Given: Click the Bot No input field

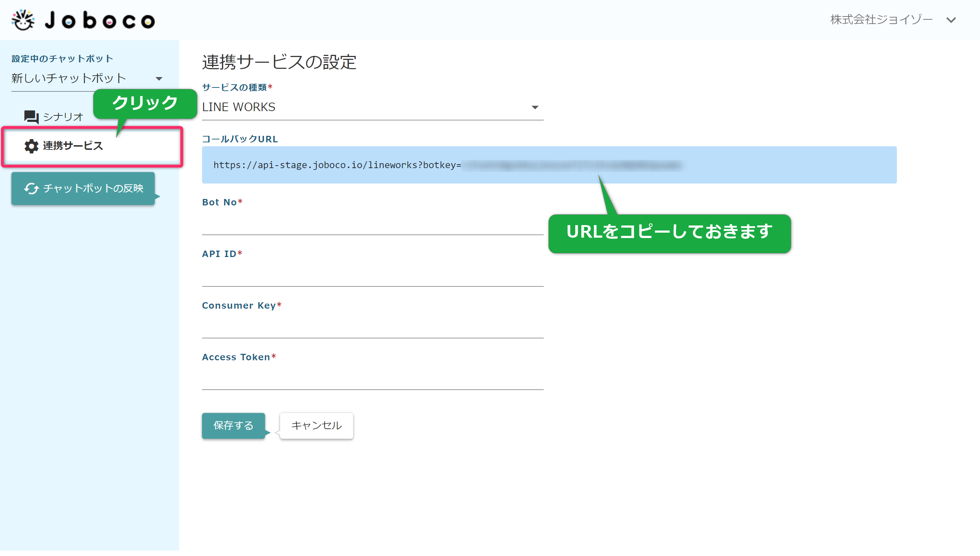Looking at the screenshot, I should [372, 223].
